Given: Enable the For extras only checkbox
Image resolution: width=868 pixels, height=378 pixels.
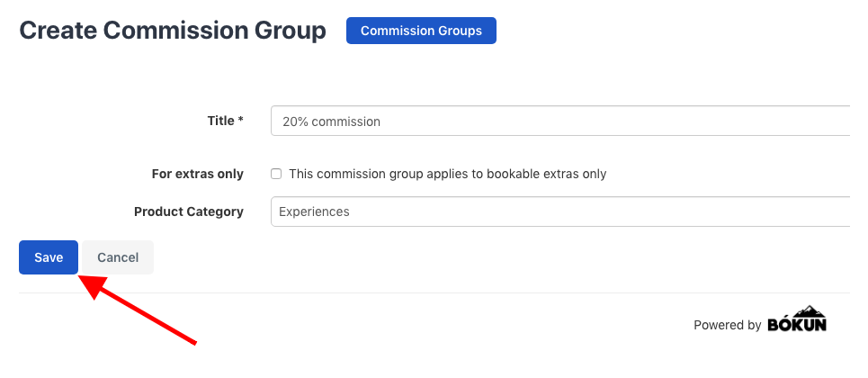Looking at the screenshot, I should 275,174.
